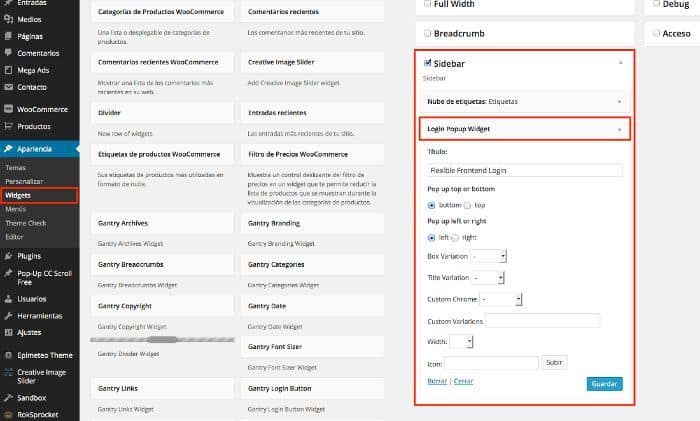Click the Título text field

(525, 170)
